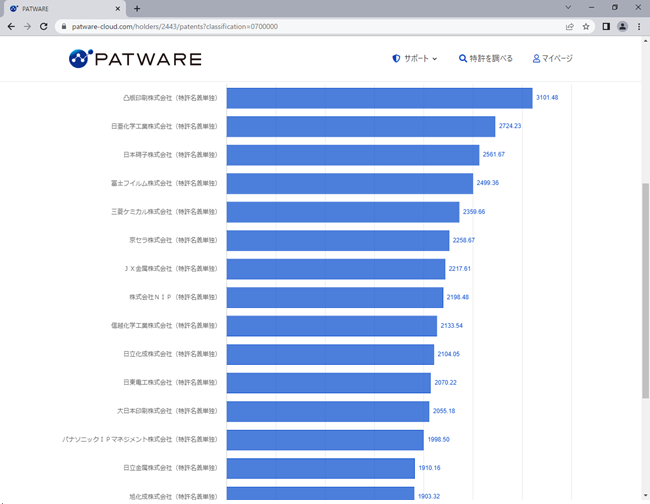Screen dimensions: 650x504
Task: Click the bar valued 2133.54
Action: click(x=332, y=326)
